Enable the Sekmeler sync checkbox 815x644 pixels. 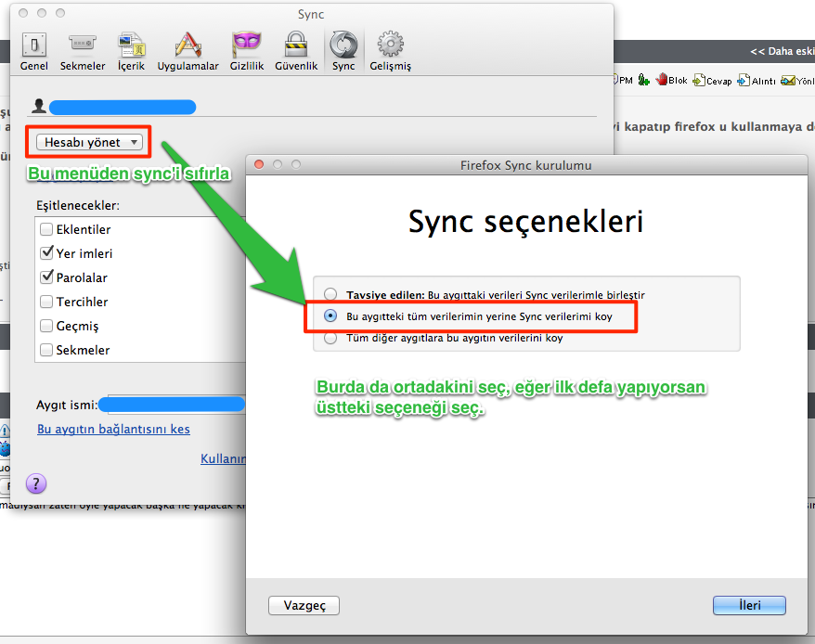coord(46,350)
